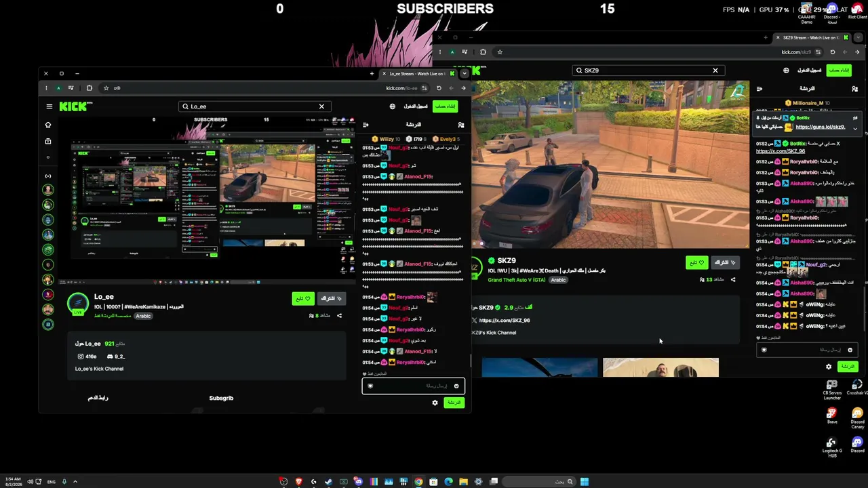Viewport: 868px width, 488px height.
Task: Show hidden system tray icons
Action: point(75,482)
